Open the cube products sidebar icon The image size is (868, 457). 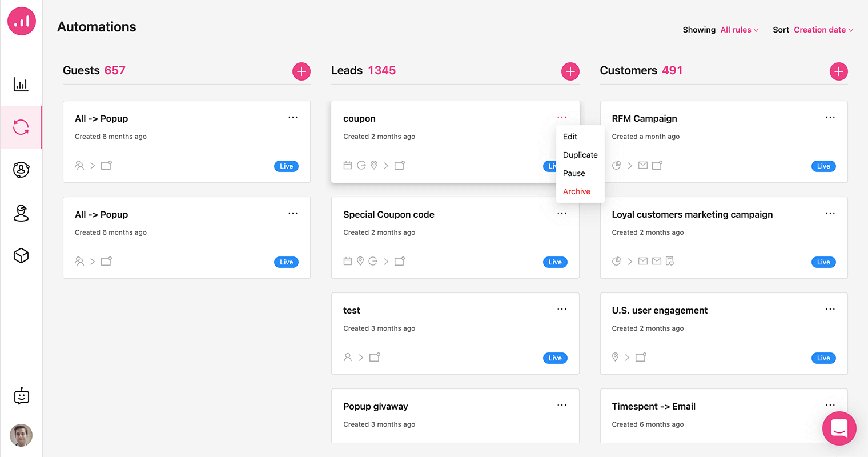21,255
